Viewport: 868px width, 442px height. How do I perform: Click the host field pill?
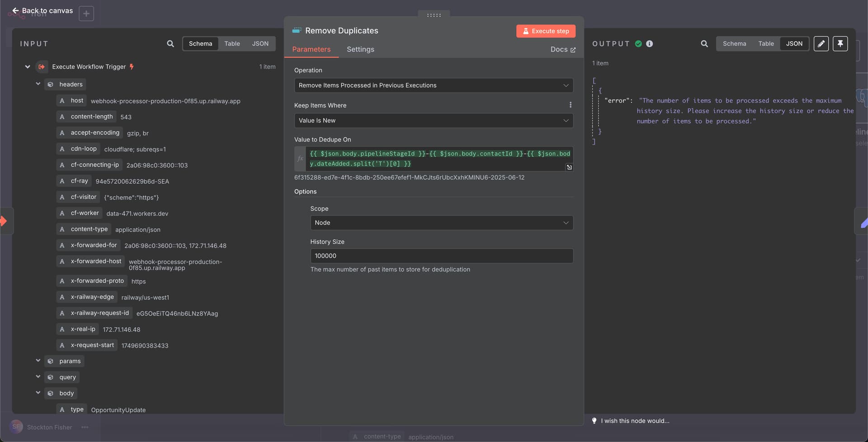point(71,101)
